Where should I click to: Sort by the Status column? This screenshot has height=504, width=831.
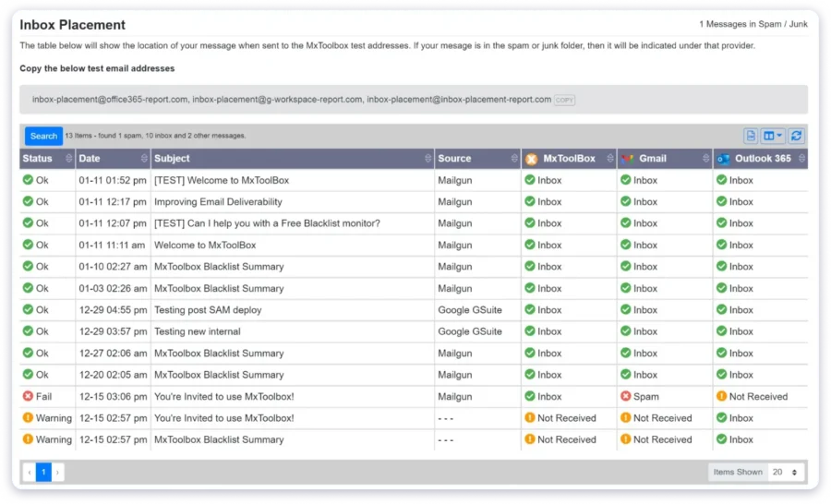point(69,159)
